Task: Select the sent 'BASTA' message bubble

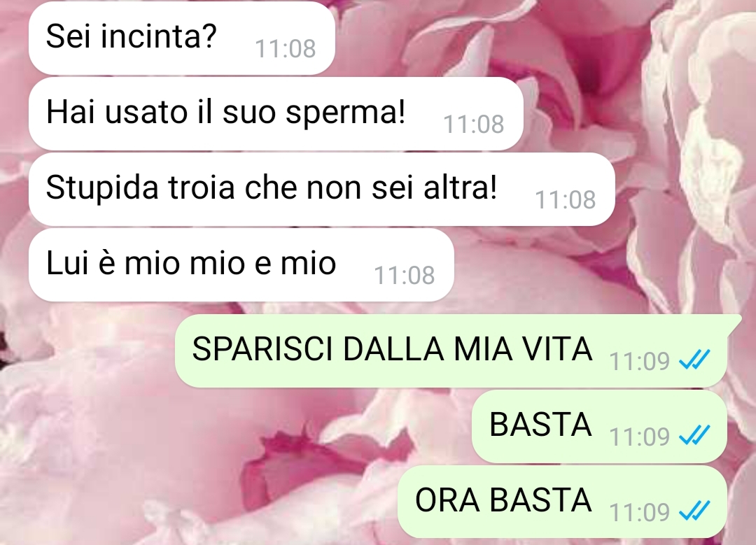Action: pos(599,427)
